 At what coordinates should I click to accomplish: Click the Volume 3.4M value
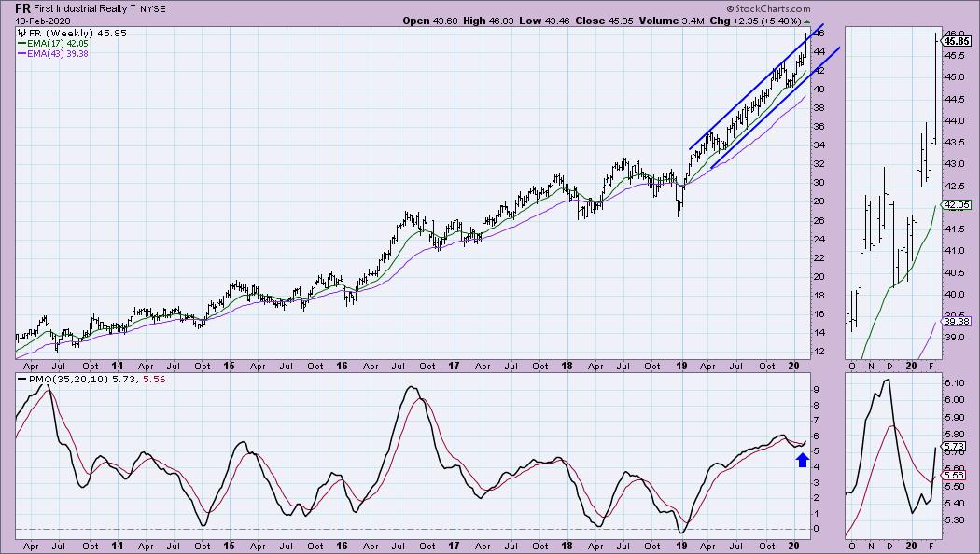(x=671, y=21)
